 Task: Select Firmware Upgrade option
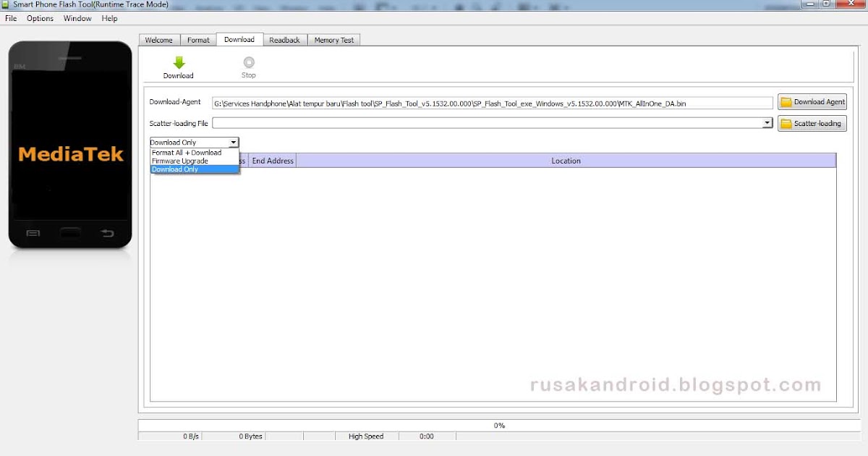coord(182,161)
